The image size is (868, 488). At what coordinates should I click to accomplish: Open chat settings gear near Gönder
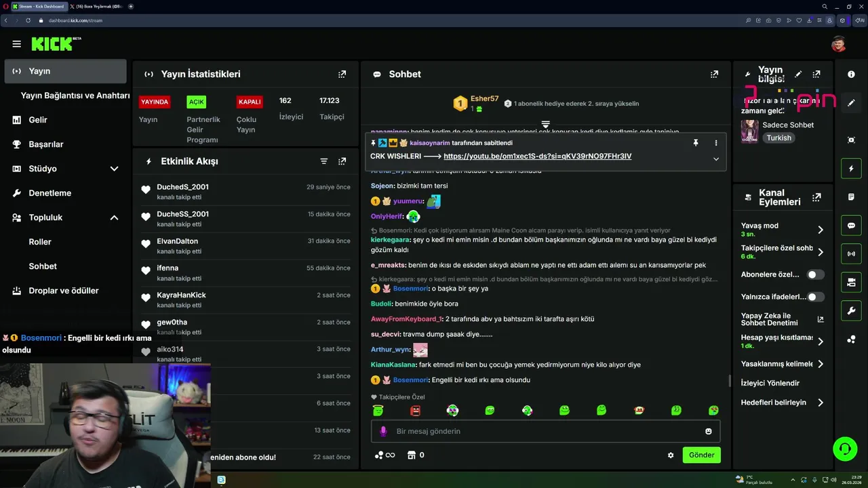coord(671,455)
